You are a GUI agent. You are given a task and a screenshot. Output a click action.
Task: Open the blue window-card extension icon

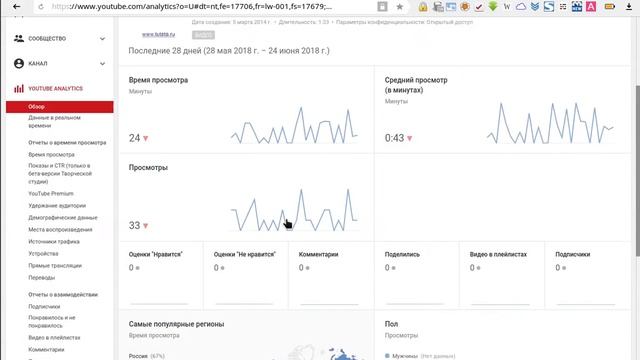[451, 7]
